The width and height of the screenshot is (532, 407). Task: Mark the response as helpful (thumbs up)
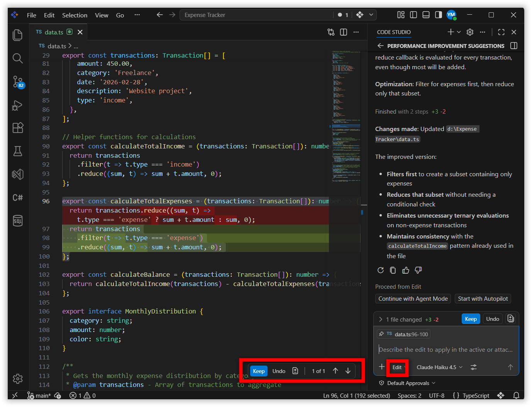pos(406,270)
